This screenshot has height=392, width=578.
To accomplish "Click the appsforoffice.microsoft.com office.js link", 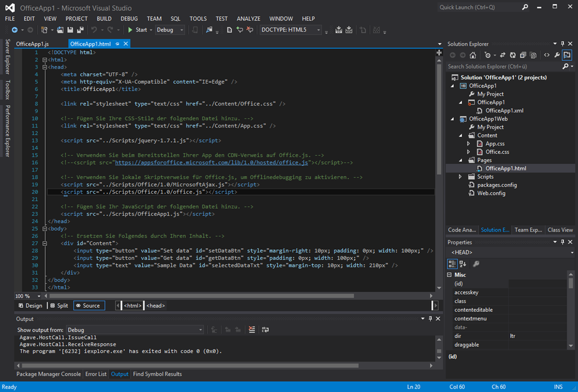I will [212, 162].
